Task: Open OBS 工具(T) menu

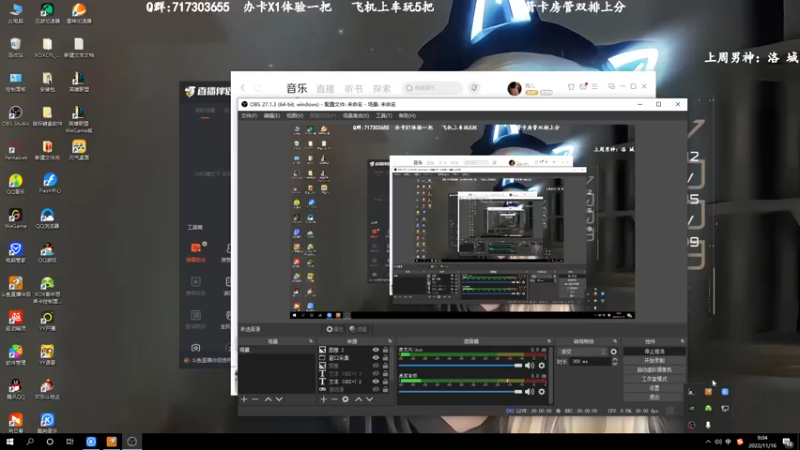Action: pos(384,116)
